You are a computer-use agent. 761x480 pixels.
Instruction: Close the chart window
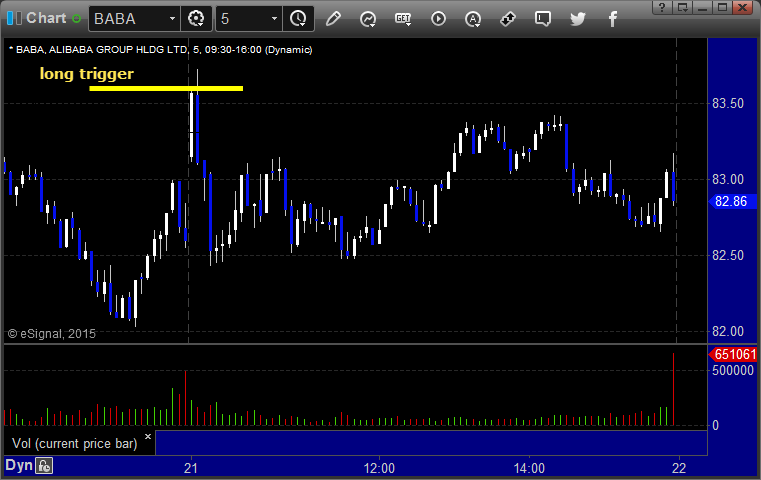(x=743, y=7)
